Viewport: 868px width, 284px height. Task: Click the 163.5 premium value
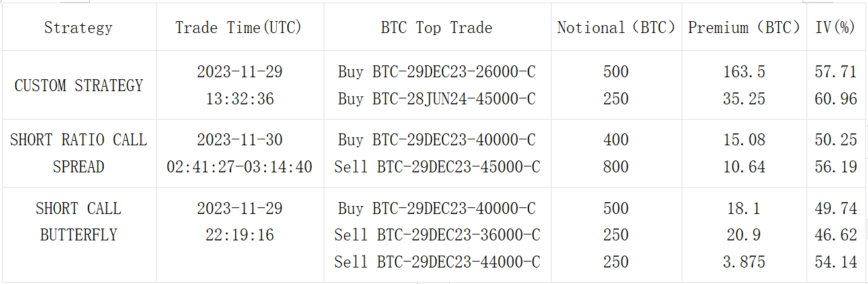[744, 72]
